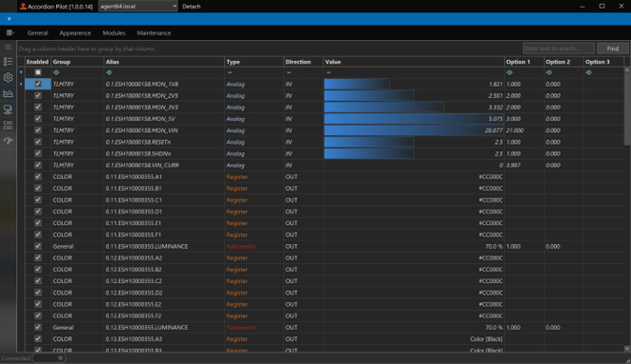This screenshot has height=364, width=631.
Task: Open the network computer sidebar icon
Action: click(x=8, y=110)
